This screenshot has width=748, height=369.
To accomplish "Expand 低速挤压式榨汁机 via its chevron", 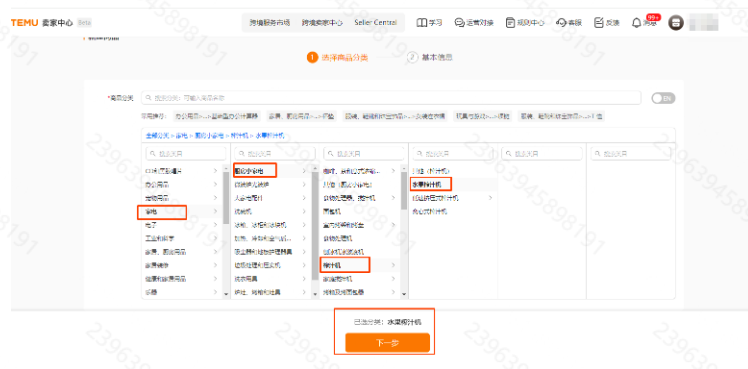I will pos(490,197).
